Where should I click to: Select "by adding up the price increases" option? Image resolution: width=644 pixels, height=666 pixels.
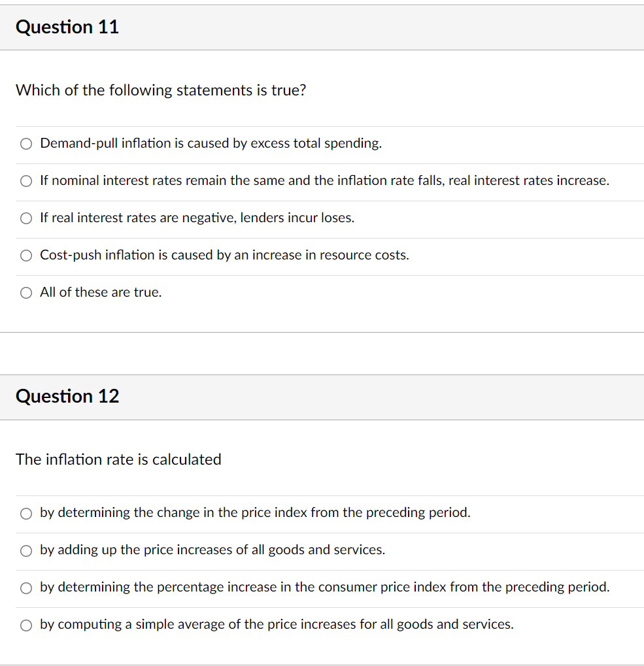click(25, 550)
